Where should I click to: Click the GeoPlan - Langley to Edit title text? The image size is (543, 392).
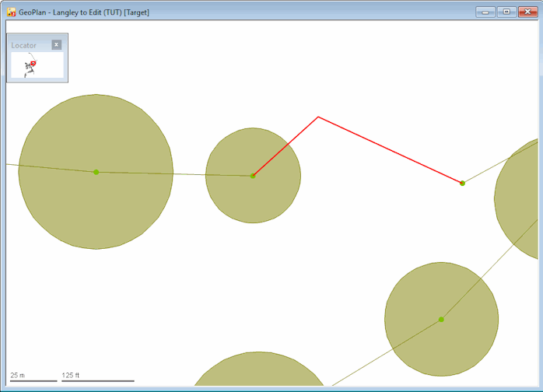tap(84, 12)
